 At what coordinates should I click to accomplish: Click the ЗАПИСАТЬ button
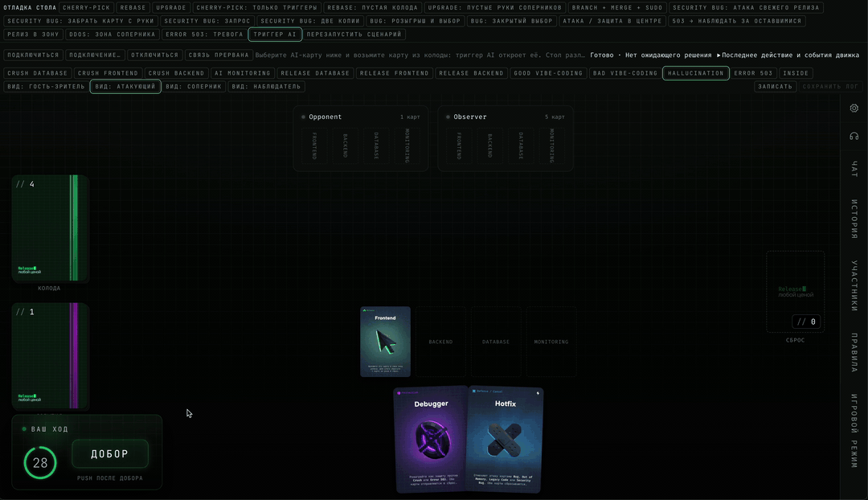tap(775, 86)
